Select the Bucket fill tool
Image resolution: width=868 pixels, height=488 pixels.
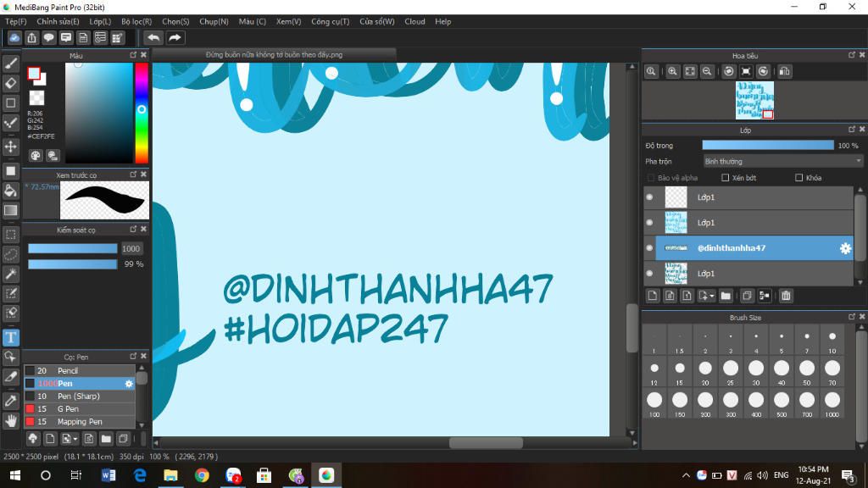[x=10, y=191]
